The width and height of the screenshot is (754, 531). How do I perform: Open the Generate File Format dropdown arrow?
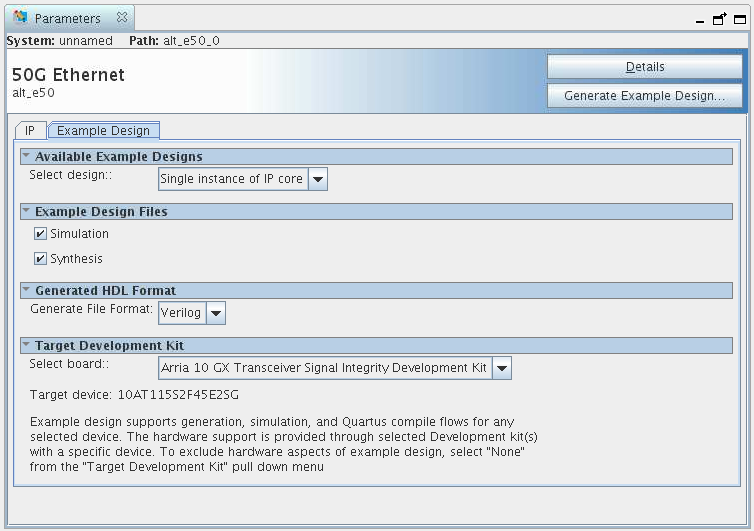pos(216,313)
